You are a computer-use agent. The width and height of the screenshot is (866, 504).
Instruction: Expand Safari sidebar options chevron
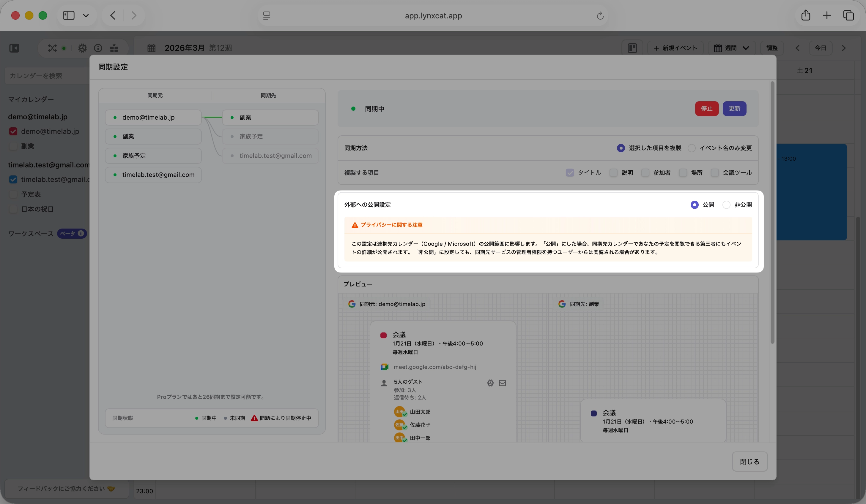(86, 15)
